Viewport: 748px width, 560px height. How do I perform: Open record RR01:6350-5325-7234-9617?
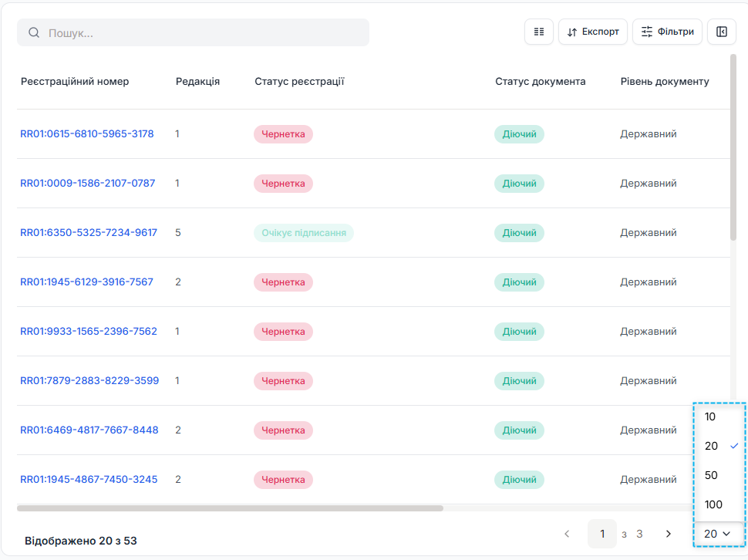88,232
